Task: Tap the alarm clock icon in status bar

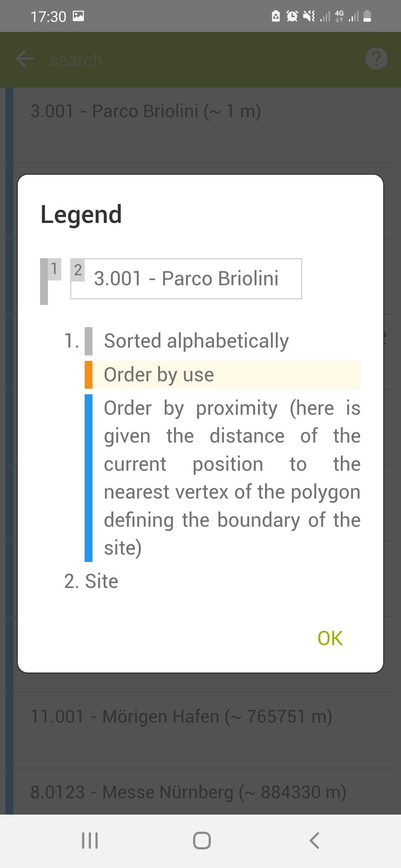Action: click(292, 17)
